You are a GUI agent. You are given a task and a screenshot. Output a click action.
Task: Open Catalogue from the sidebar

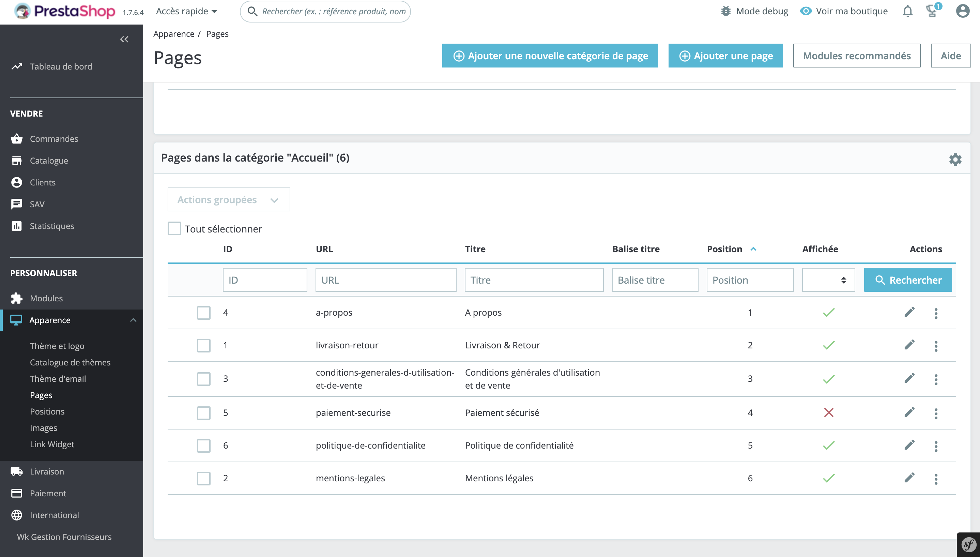49,160
